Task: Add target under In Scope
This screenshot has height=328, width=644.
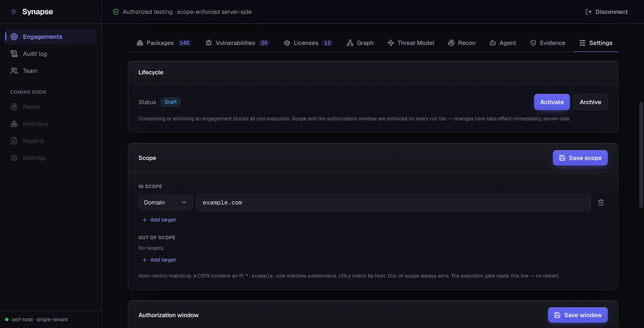Action: tap(159, 220)
